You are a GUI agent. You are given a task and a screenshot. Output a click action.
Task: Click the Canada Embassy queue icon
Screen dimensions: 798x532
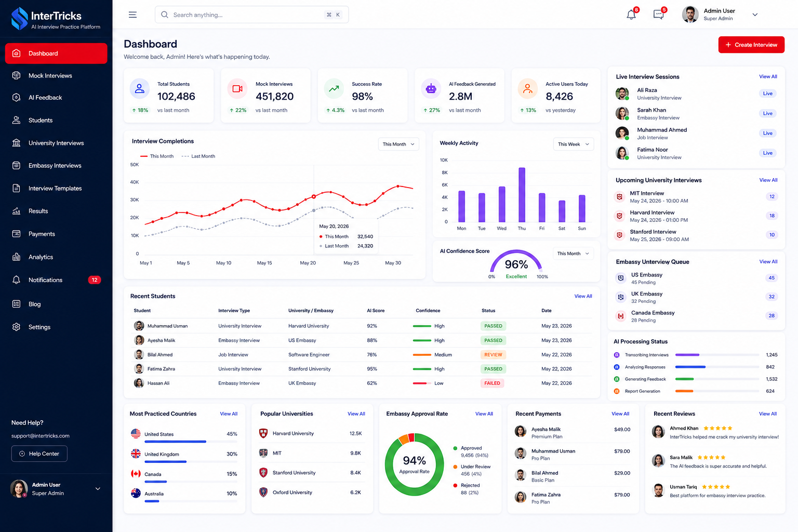coord(620,316)
